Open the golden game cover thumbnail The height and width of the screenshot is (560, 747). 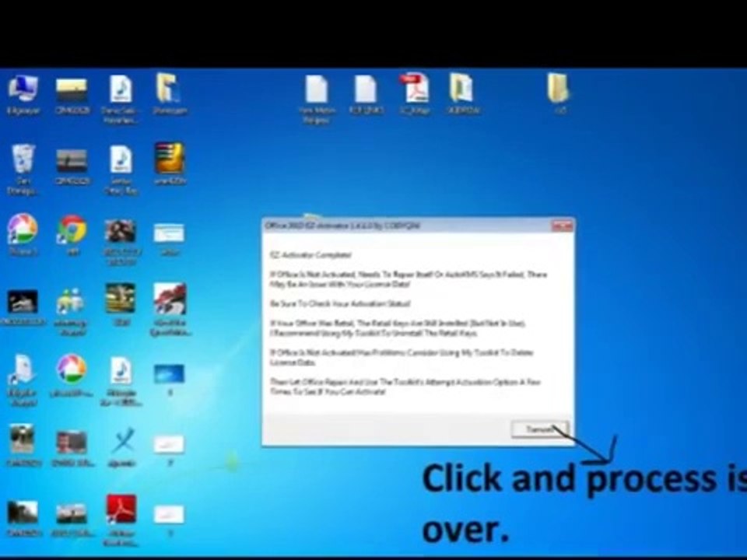pyautogui.click(x=121, y=304)
